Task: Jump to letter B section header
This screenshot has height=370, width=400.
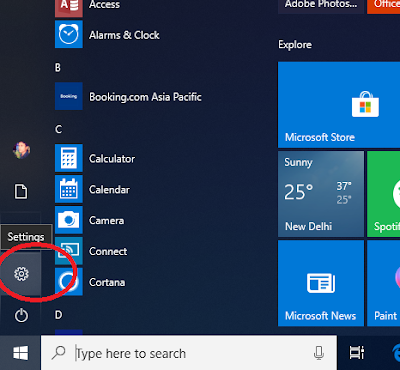Action: point(58,68)
